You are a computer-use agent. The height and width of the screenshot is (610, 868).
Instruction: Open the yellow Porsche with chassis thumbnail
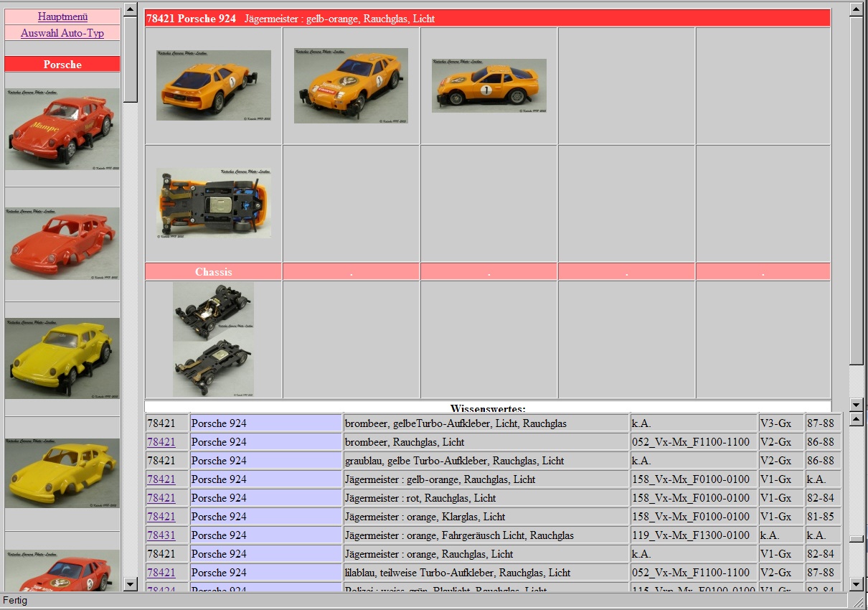(62, 358)
